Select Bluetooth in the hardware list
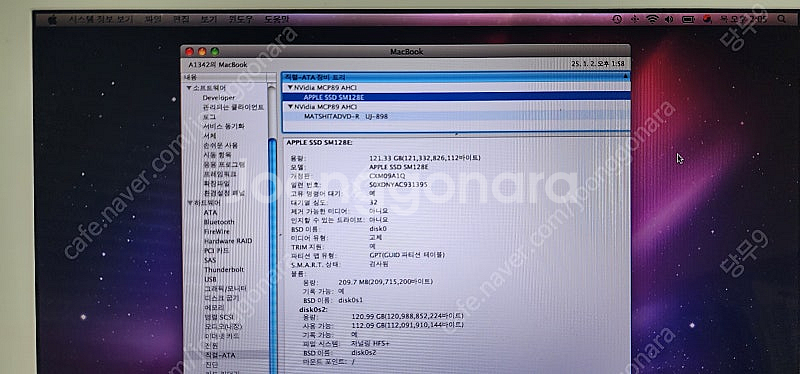Viewport: 800px width, 374px height. 219,222
